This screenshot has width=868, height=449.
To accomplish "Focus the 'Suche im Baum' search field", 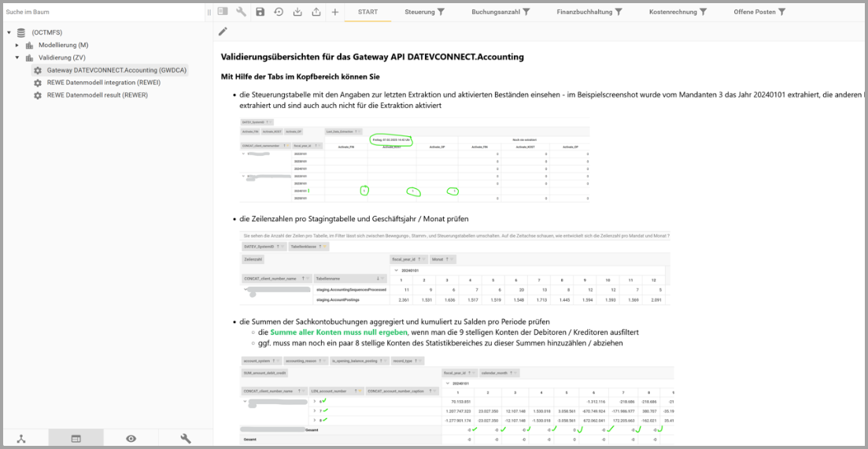I will pos(102,11).
